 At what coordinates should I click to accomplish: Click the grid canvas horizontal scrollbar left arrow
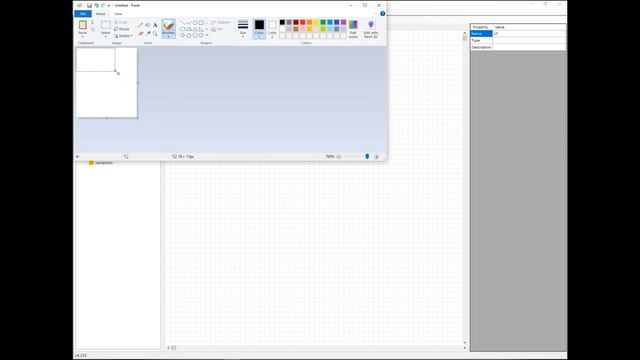coord(168,348)
